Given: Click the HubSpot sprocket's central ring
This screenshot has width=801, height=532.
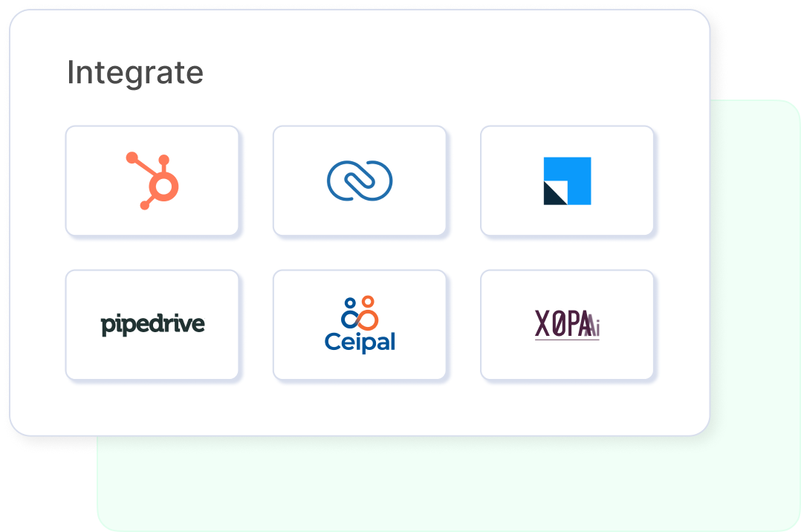Looking at the screenshot, I should (x=164, y=186).
